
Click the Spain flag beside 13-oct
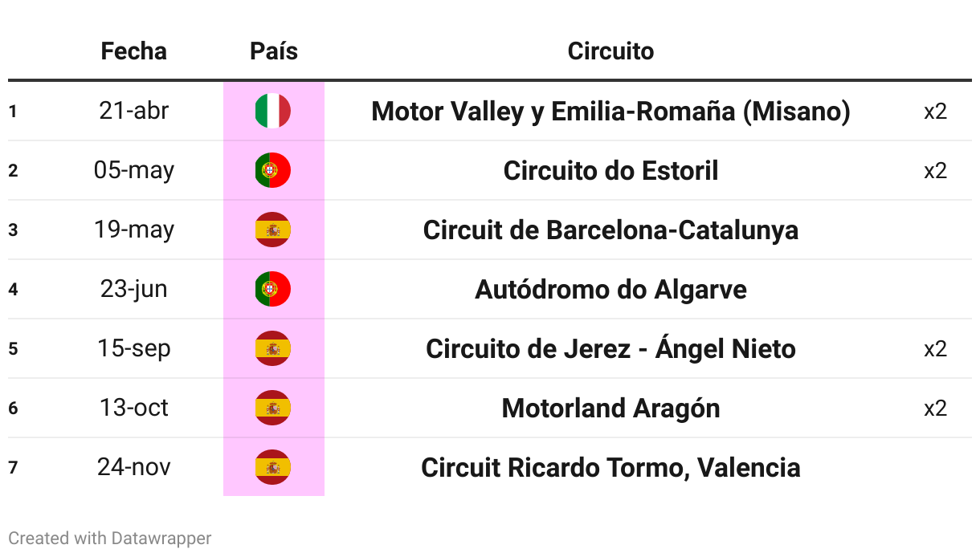(273, 408)
